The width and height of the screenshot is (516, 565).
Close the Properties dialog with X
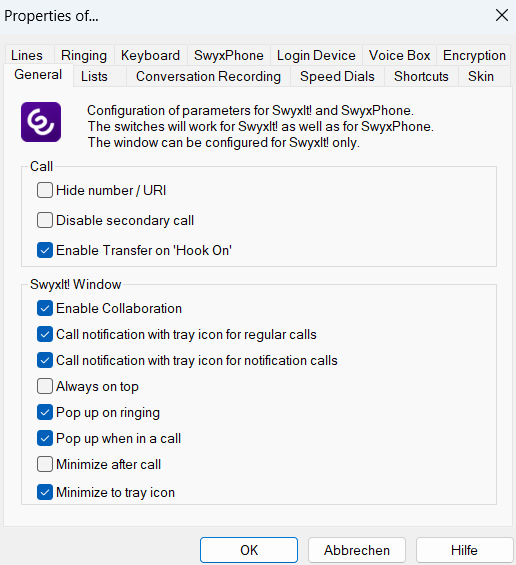point(502,15)
